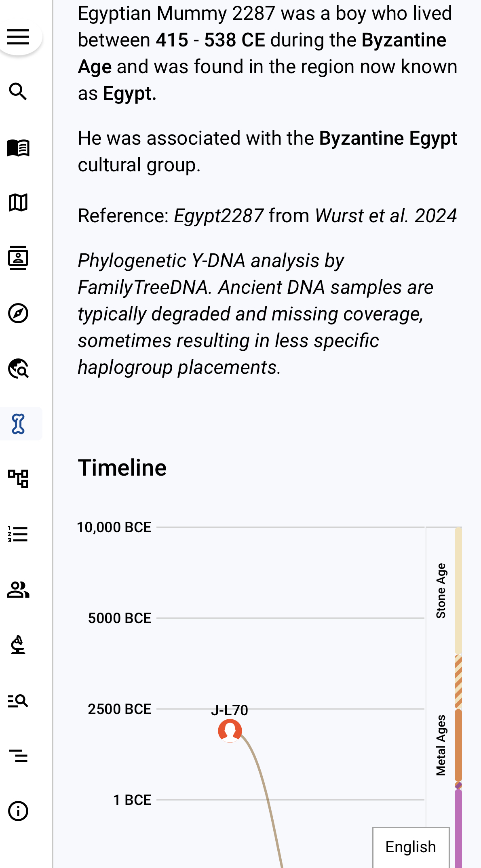
Task: Open the English language selector
Action: click(x=411, y=847)
